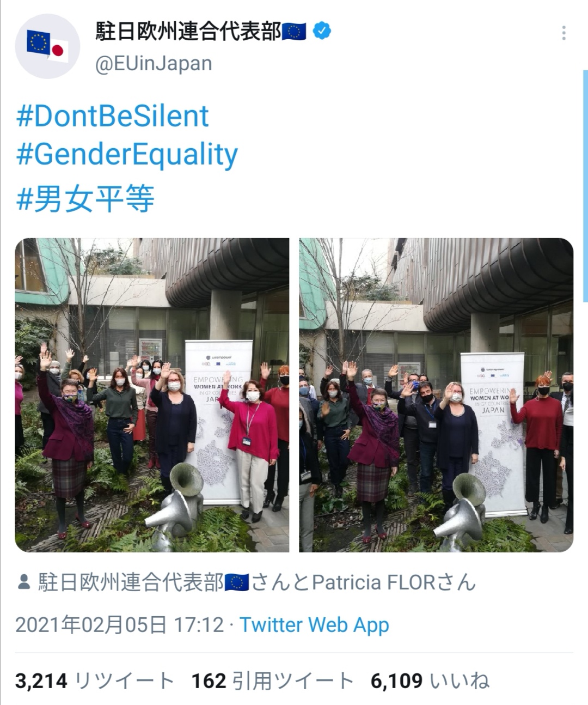Open the Twitter Web App source link
This screenshot has height=705, width=588.
tap(314, 625)
